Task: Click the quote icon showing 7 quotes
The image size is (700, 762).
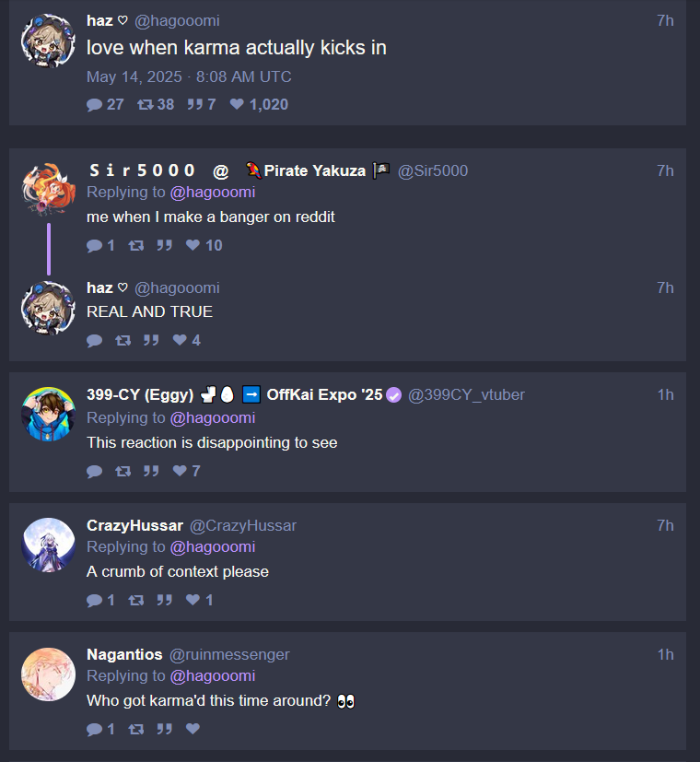Action: point(195,104)
